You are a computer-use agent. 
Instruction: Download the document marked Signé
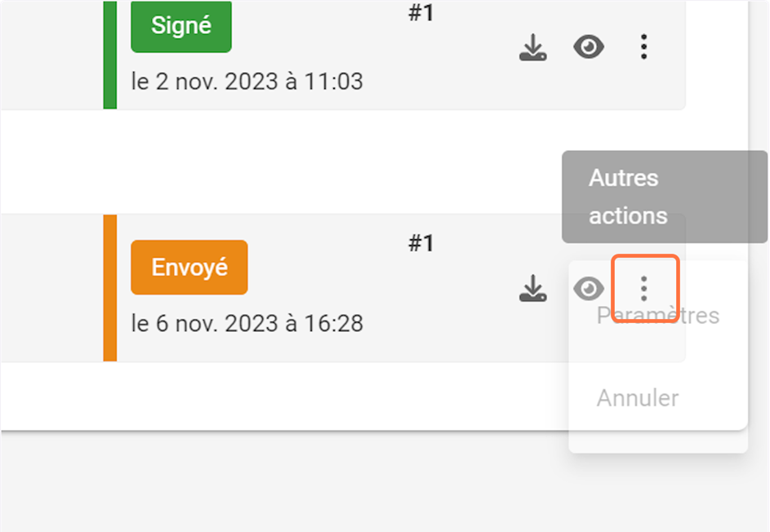click(x=532, y=48)
